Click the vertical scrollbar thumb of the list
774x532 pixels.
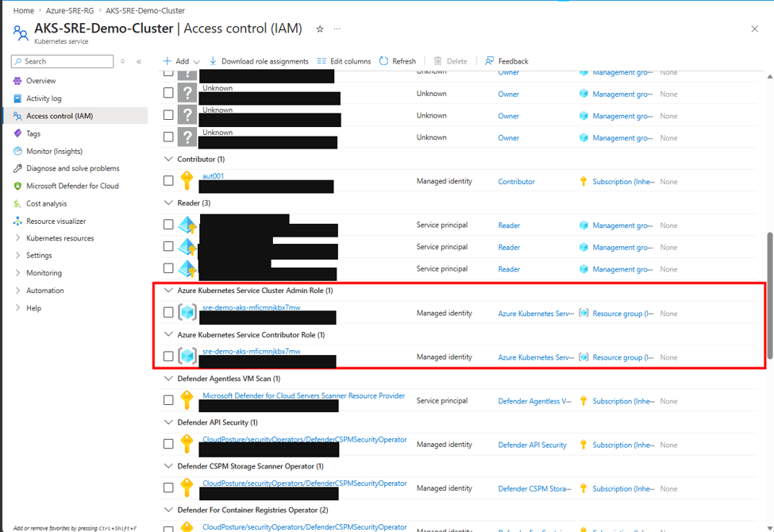click(x=770, y=295)
